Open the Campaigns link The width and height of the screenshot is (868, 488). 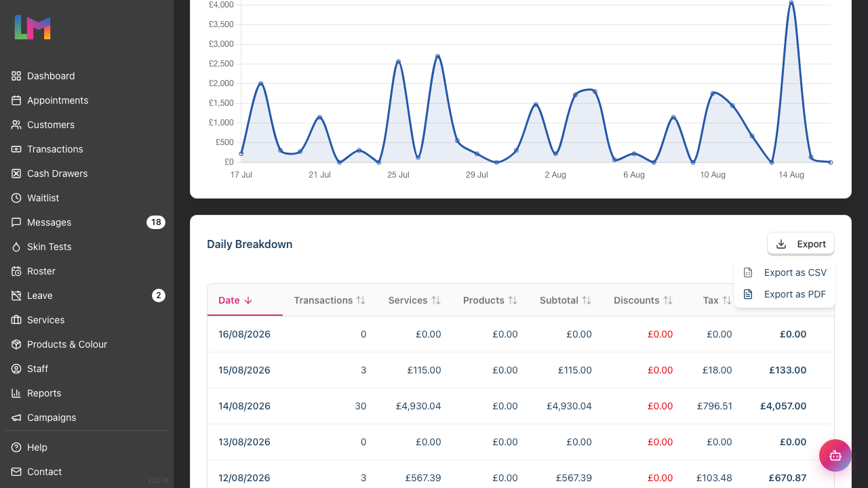(x=87, y=418)
